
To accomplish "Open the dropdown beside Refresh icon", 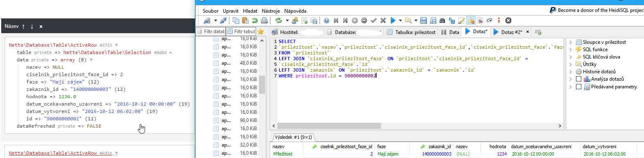I will point(287,20).
